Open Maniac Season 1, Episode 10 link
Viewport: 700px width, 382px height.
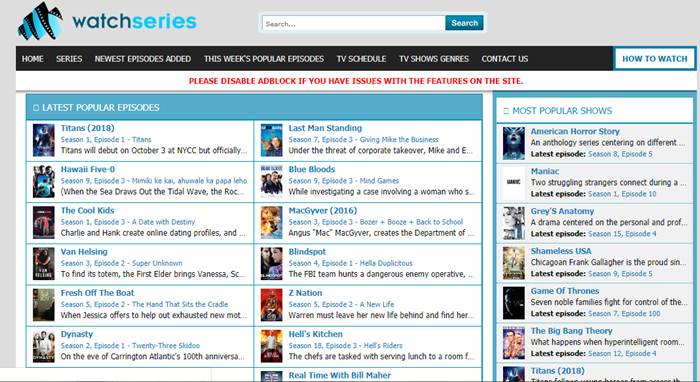(x=622, y=194)
